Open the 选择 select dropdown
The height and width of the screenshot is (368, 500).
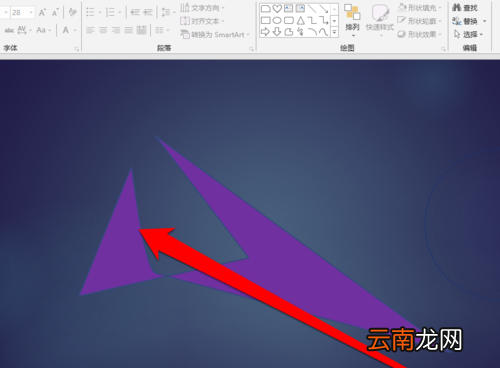point(469,34)
